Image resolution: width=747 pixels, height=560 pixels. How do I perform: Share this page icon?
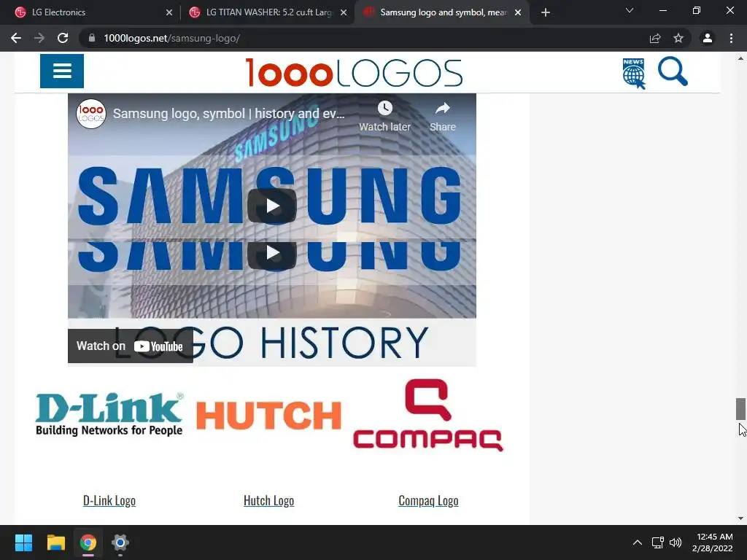(x=655, y=38)
